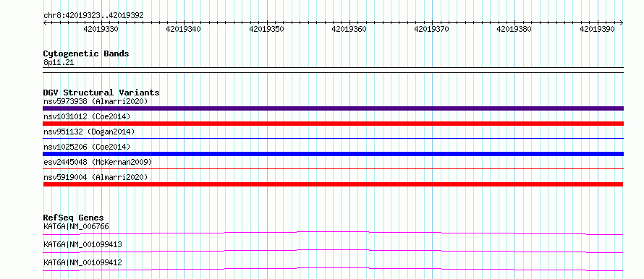Open variant nsv5973938 (Almarri2020) label

(x=96, y=101)
